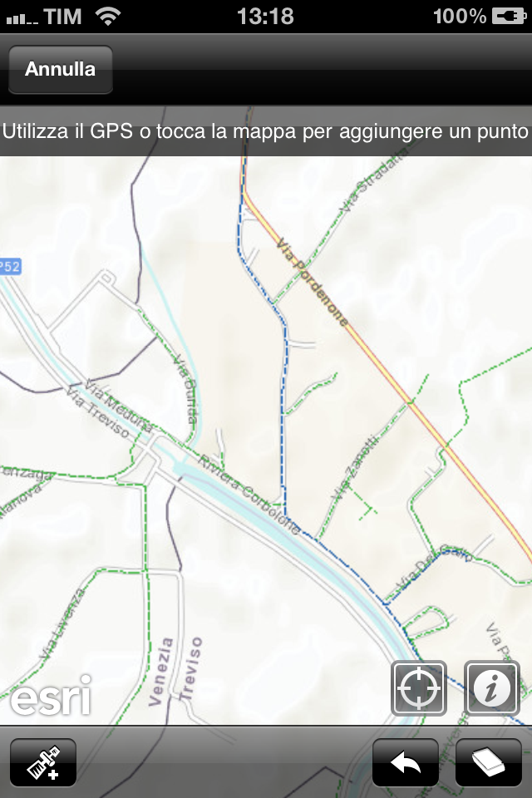Tap the Venezia map label
Viewport: 532px width, 798px height.
161,672
